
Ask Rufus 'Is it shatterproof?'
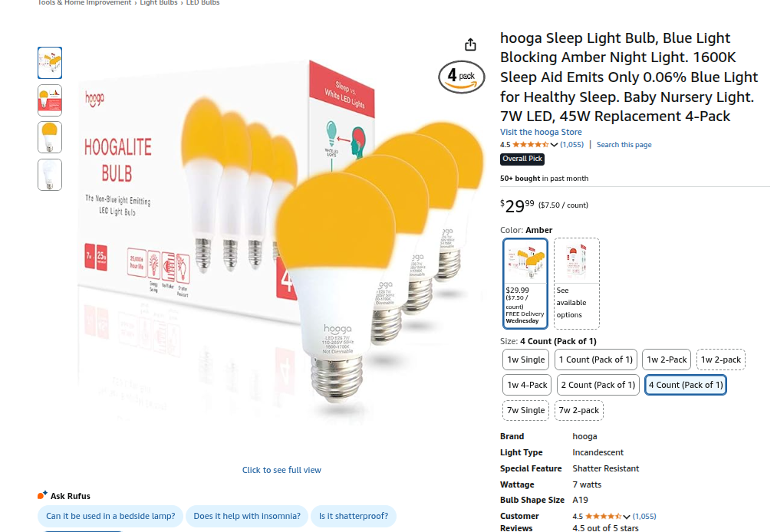pyautogui.click(x=354, y=516)
